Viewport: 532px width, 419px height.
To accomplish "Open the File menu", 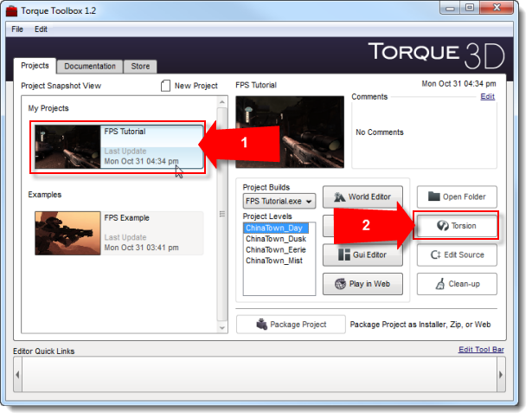I will coord(17,29).
